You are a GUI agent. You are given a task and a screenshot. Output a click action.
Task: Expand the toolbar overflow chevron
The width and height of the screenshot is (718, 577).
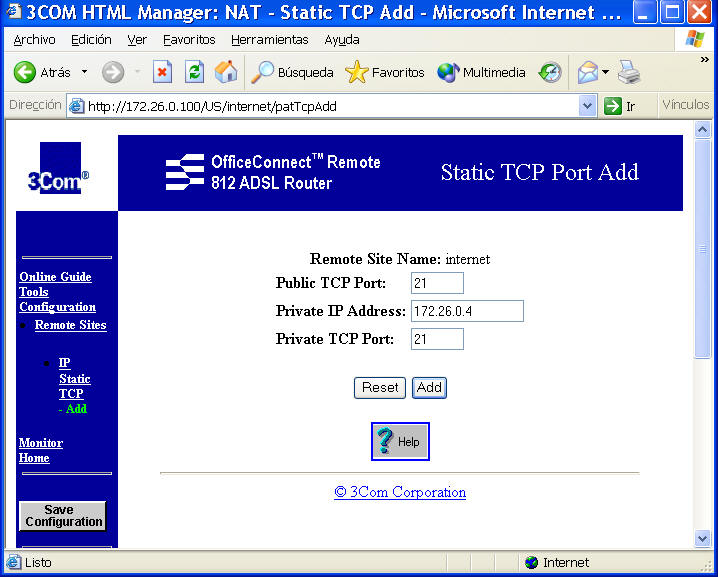tap(704, 60)
